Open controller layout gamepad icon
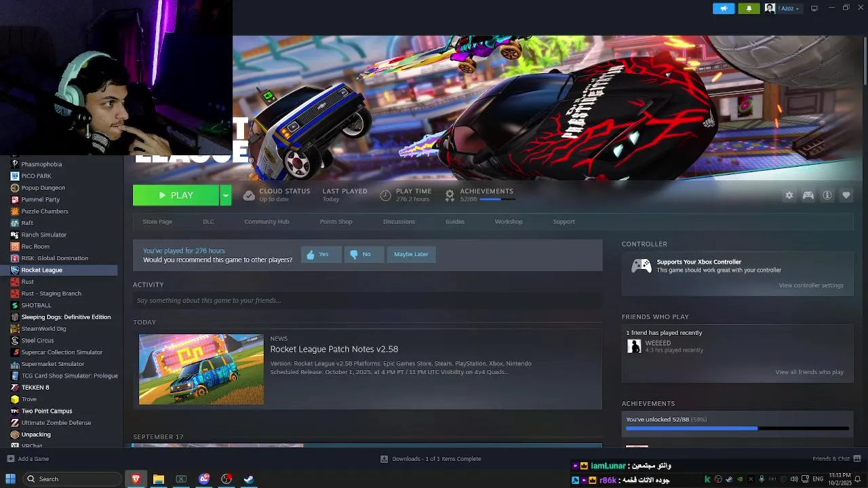This screenshot has width=868, height=488. click(x=808, y=195)
